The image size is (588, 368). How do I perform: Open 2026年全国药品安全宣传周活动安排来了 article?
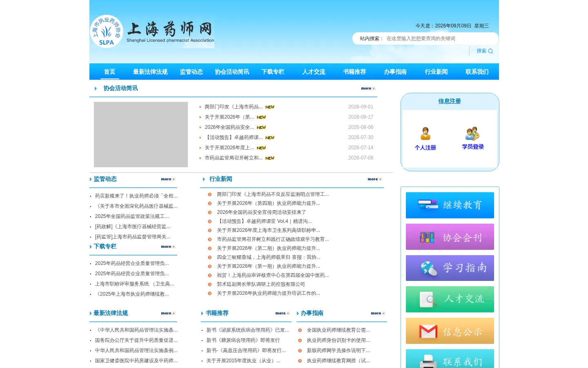coord(261,212)
